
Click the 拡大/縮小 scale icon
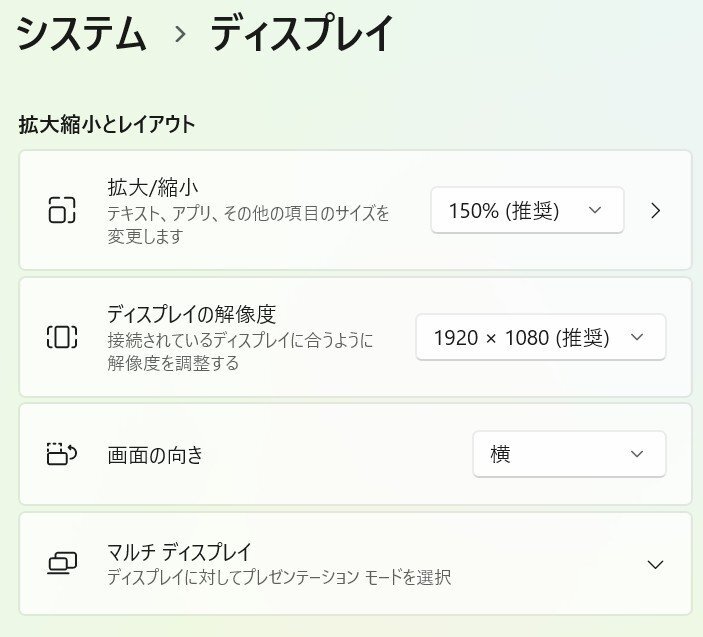[x=62, y=210]
